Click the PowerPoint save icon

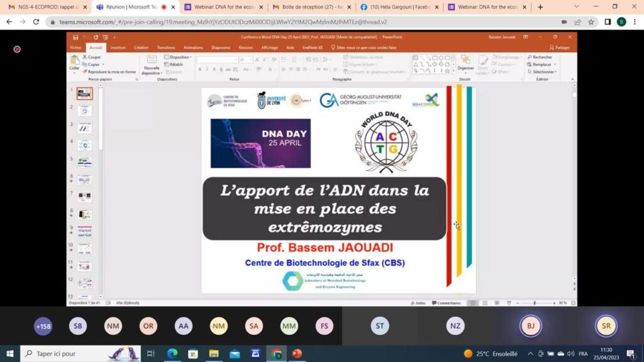(76, 37)
